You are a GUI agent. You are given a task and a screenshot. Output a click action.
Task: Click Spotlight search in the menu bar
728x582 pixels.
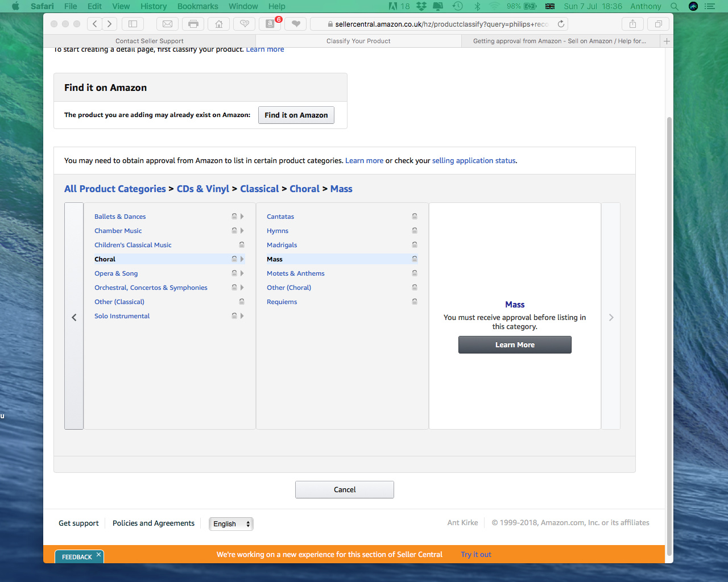(x=675, y=6)
